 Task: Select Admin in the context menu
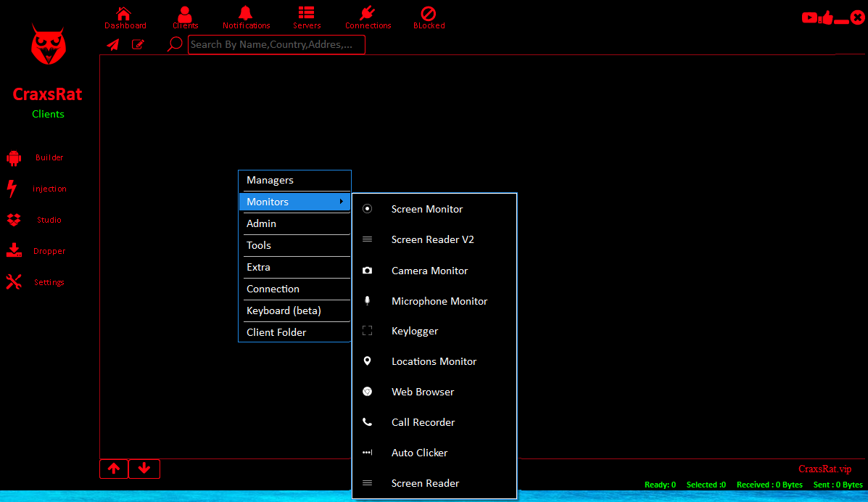(x=294, y=223)
